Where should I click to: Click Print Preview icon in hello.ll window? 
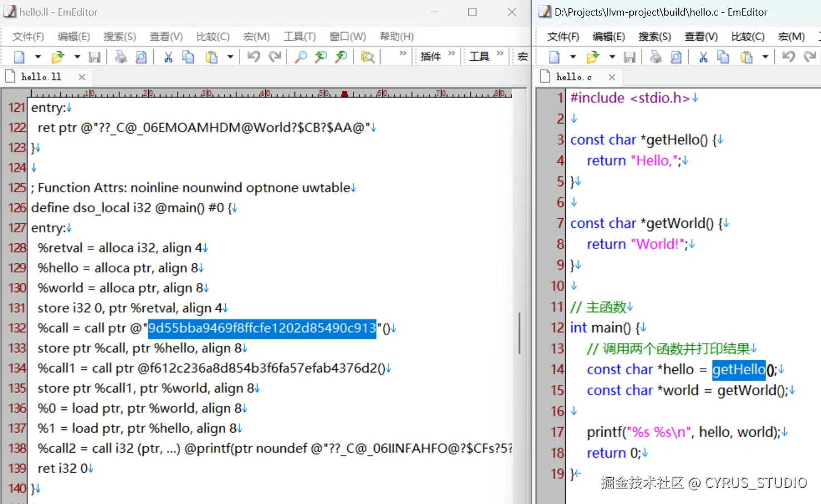pos(141,57)
